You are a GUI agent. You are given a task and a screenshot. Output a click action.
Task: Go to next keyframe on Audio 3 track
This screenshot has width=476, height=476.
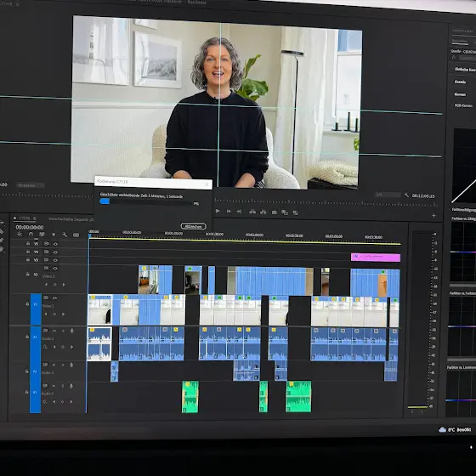point(71,401)
